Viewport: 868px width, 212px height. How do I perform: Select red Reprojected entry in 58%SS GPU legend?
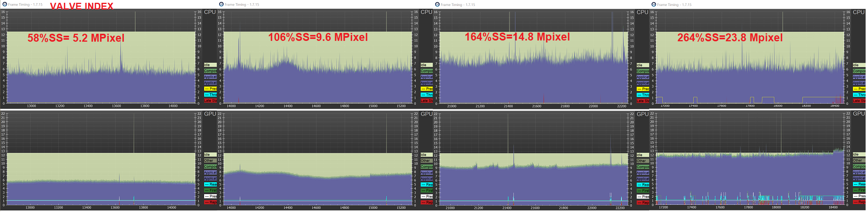tap(210, 202)
